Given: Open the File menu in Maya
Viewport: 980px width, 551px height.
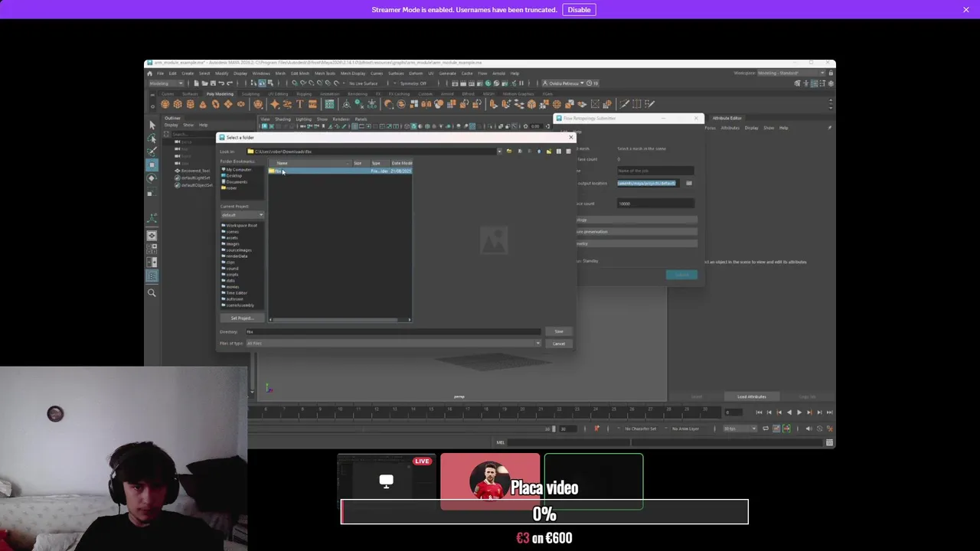Looking at the screenshot, I should tap(160, 73).
